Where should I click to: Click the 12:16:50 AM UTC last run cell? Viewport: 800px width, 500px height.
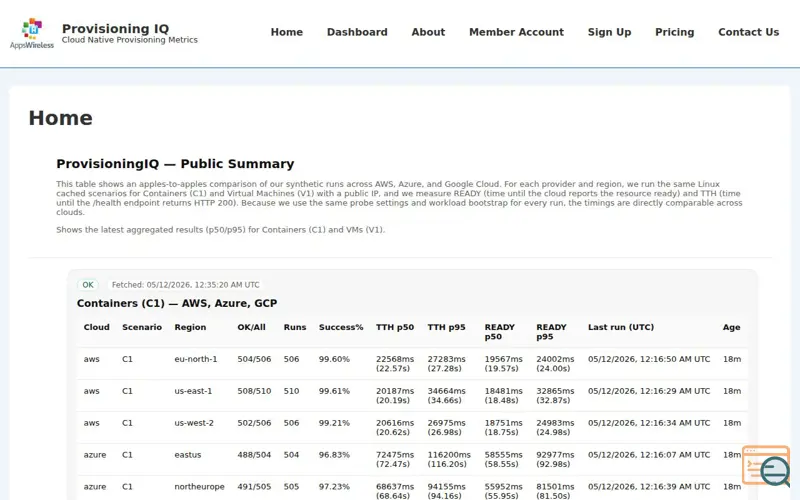649,359
